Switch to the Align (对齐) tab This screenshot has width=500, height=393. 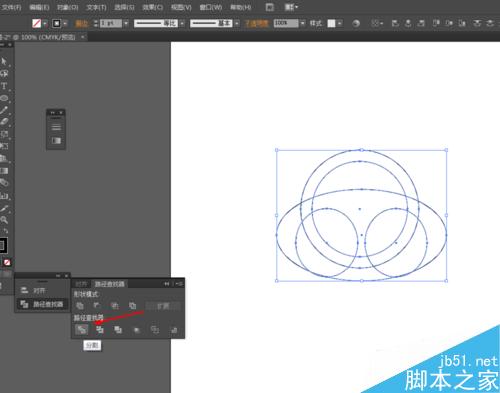point(81,284)
